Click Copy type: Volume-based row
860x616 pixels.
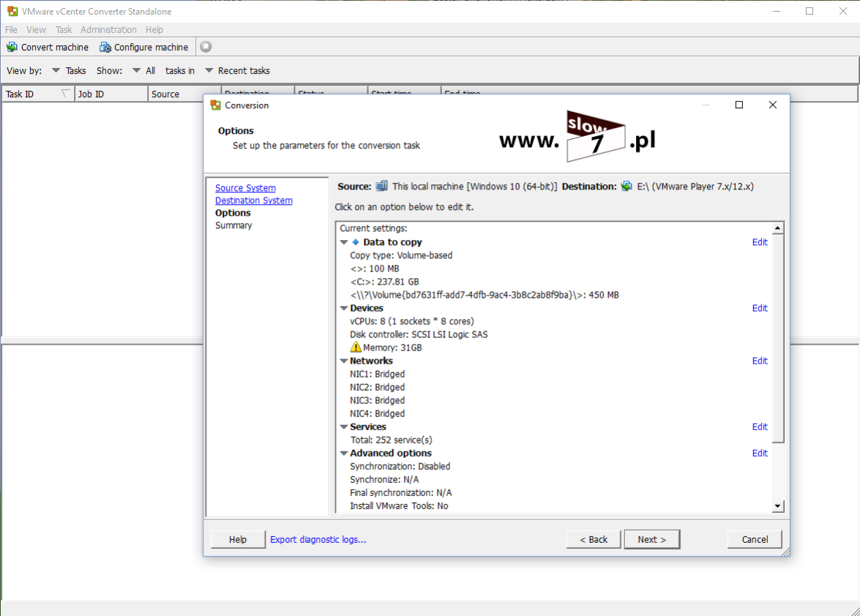pyautogui.click(x=401, y=255)
